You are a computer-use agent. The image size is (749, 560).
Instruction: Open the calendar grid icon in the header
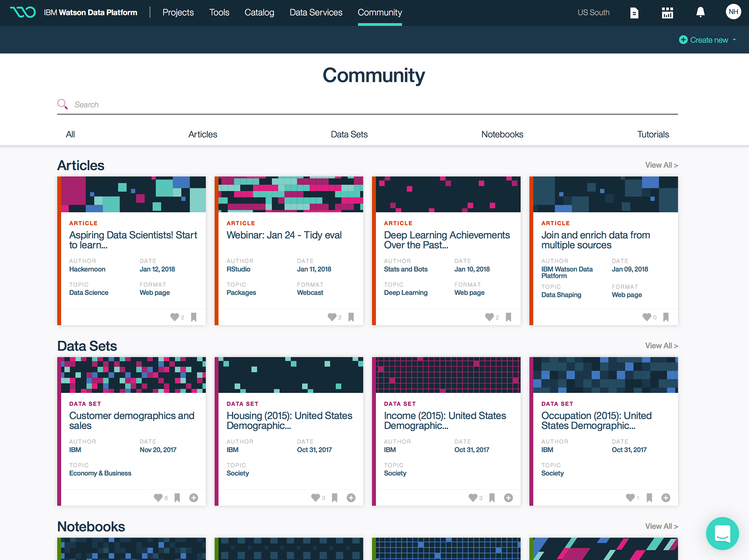[x=667, y=13]
